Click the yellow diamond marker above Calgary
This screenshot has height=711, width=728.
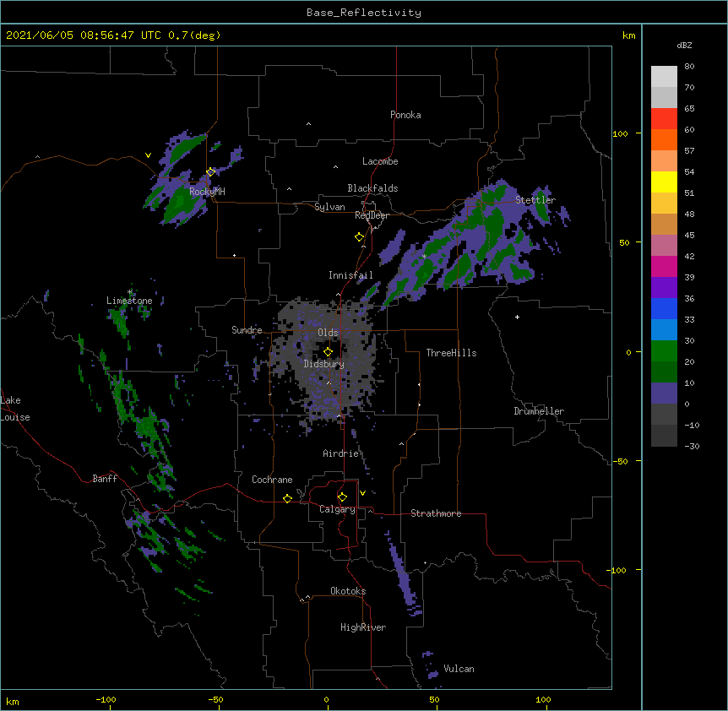[342, 497]
